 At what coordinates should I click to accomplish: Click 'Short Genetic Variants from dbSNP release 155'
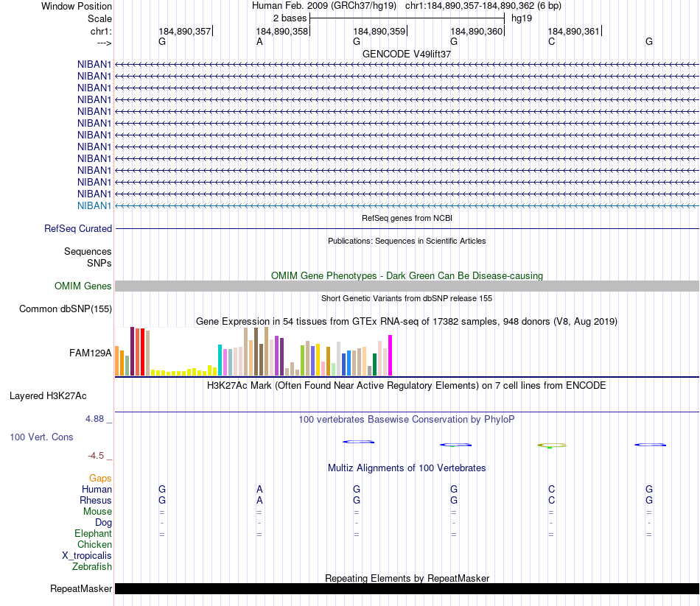(x=407, y=298)
